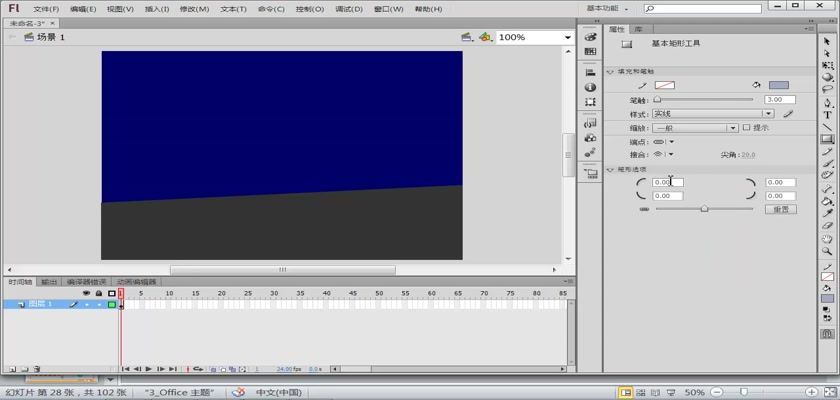
Task: Toggle visibility of 图层 1
Action: pyautogui.click(x=86, y=305)
